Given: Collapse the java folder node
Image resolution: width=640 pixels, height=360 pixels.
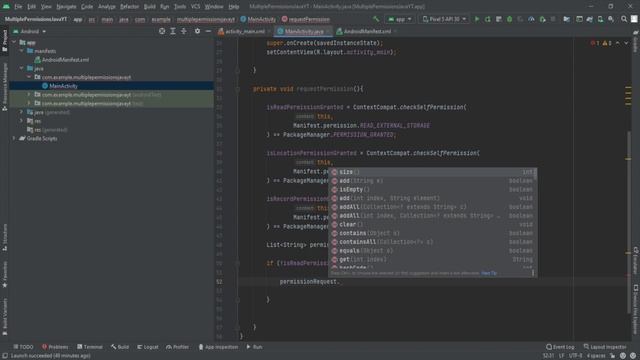Looking at the screenshot, I should [x=21, y=68].
